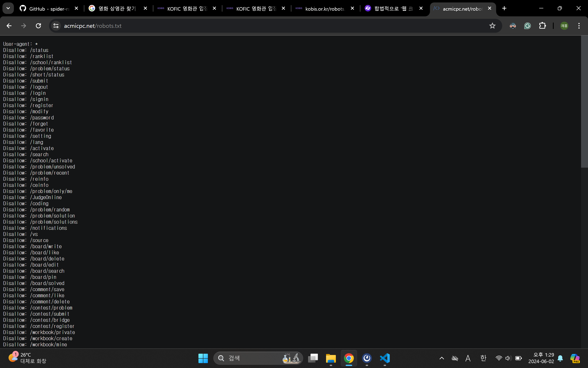
Task: Switch to the Google 영화 상영관 찾기 tab
Action: point(118,9)
